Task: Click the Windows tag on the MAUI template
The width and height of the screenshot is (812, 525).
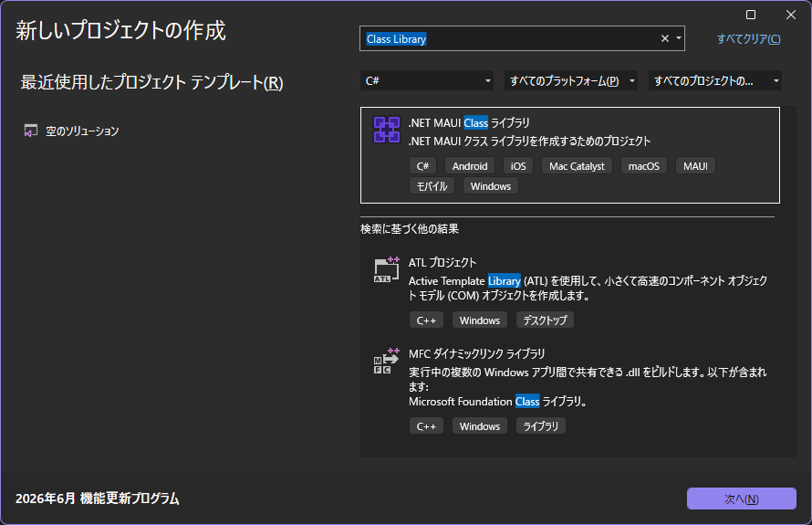Action: point(491,186)
